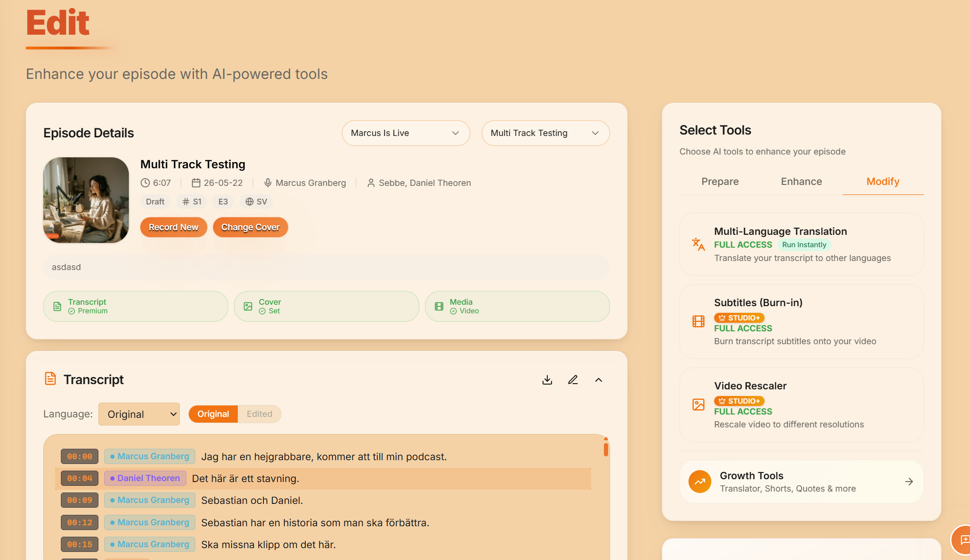This screenshot has height=560, width=970.
Task: Edit transcript with the pencil icon
Action: [573, 380]
